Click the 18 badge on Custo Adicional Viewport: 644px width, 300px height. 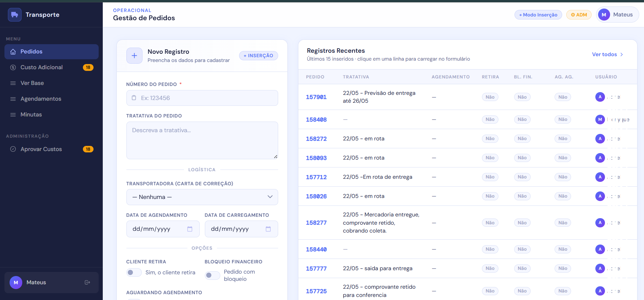pos(88,67)
